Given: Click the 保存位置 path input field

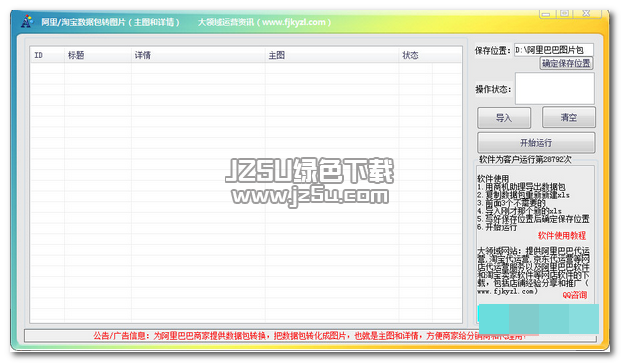Looking at the screenshot, I should [554, 50].
